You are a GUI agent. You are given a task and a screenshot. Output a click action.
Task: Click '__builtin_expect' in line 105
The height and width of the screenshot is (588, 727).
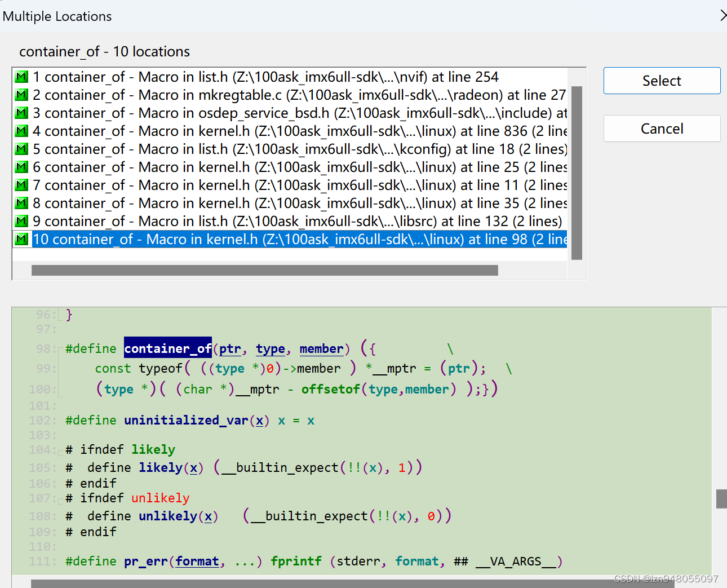coord(280,468)
